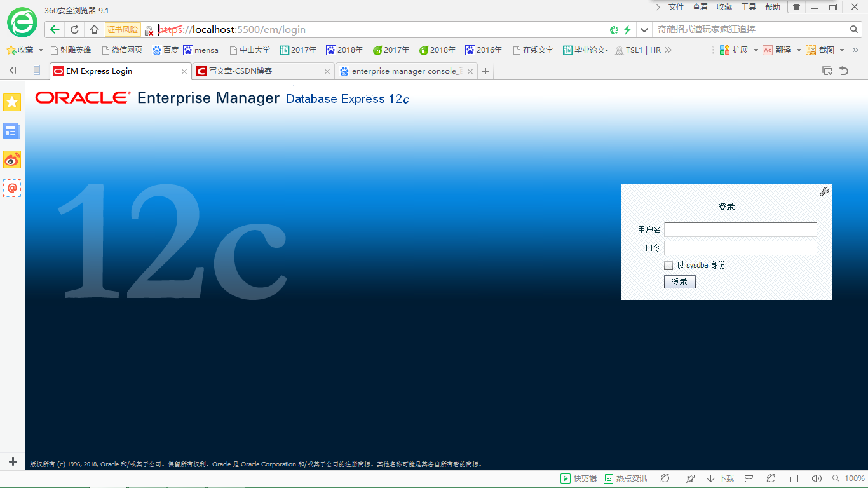Reload the current page

pos(74,30)
